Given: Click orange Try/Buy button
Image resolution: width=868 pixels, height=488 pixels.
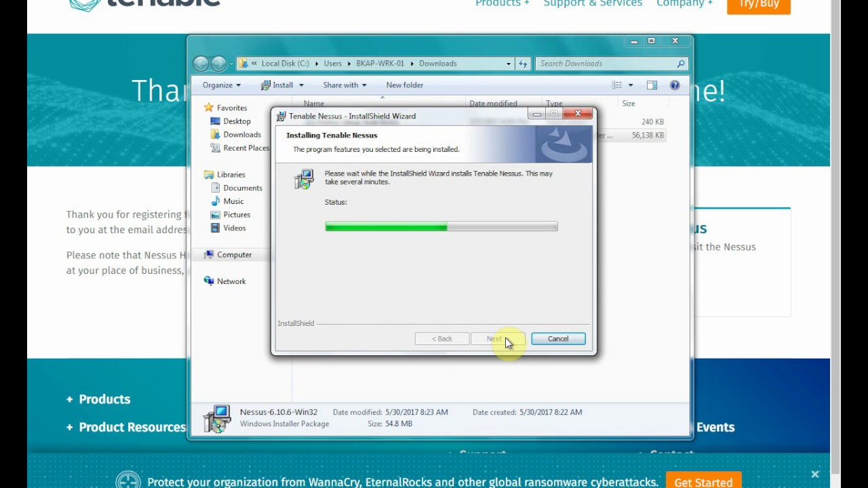Looking at the screenshot, I should (x=759, y=5).
